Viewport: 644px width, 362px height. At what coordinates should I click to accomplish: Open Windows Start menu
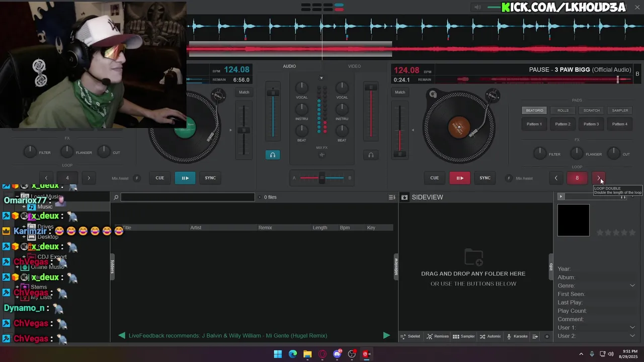pos(278,354)
